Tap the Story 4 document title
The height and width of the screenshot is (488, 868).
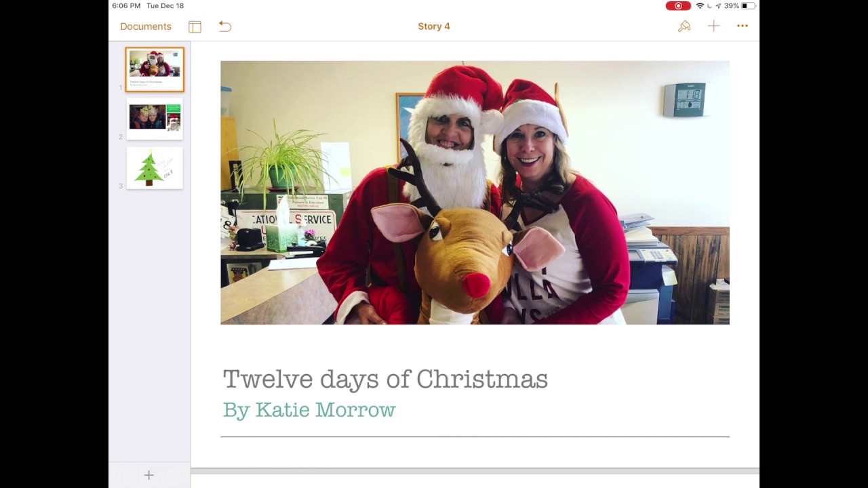[434, 26]
